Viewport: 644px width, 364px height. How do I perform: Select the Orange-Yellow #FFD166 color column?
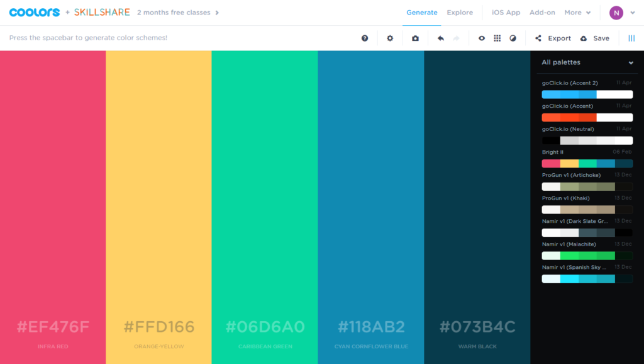(x=159, y=207)
